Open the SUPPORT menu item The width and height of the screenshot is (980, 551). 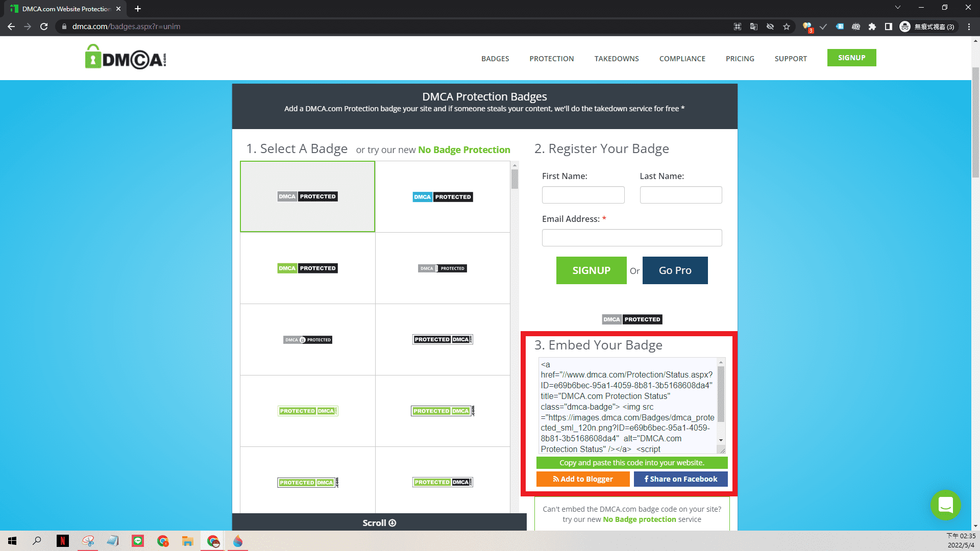click(x=791, y=59)
